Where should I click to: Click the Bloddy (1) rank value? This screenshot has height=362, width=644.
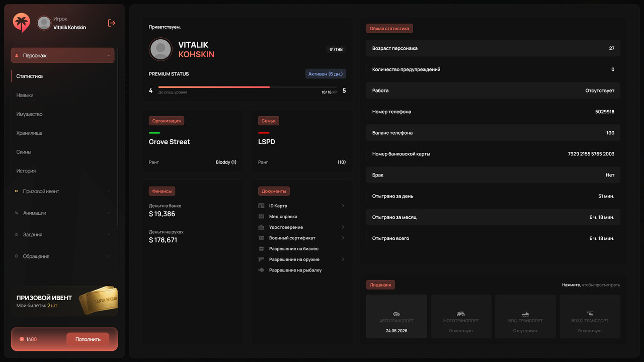226,162
